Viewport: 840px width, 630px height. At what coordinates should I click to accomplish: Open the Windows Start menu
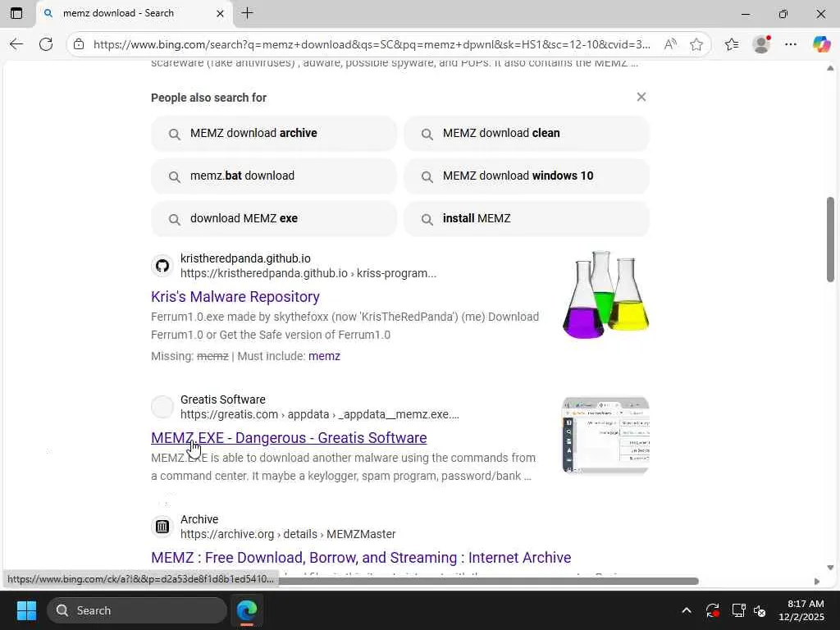[x=26, y=610]
